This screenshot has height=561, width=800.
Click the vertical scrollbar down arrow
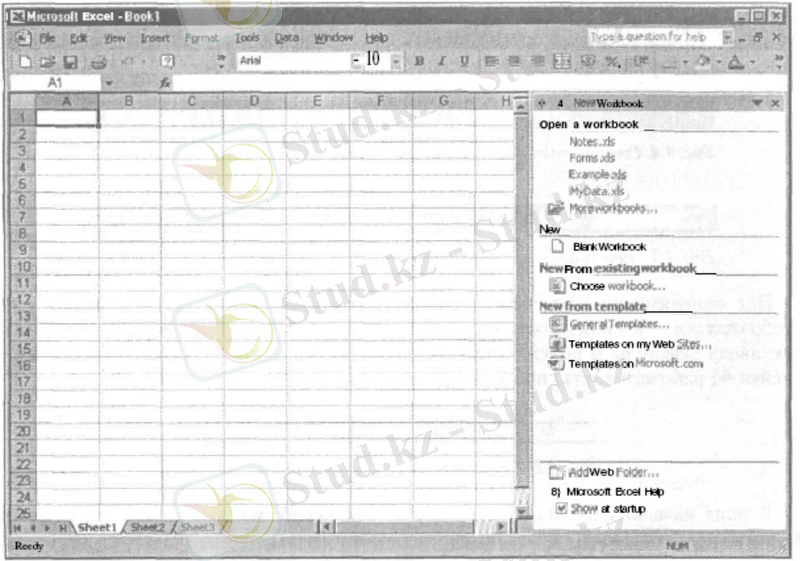coord(521,511)
